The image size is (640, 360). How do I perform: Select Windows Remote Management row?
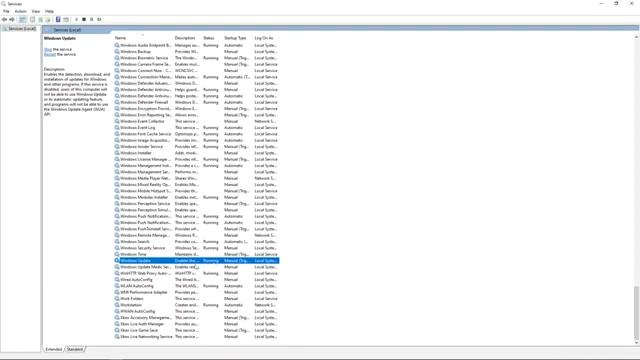pos(197,236)
